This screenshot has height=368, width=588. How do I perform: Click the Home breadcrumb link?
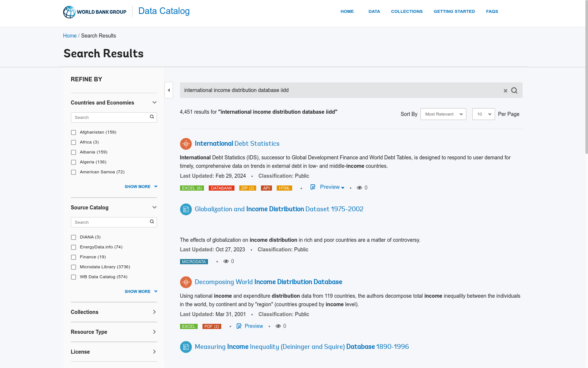pyautogui.click(x=70, y=36)
